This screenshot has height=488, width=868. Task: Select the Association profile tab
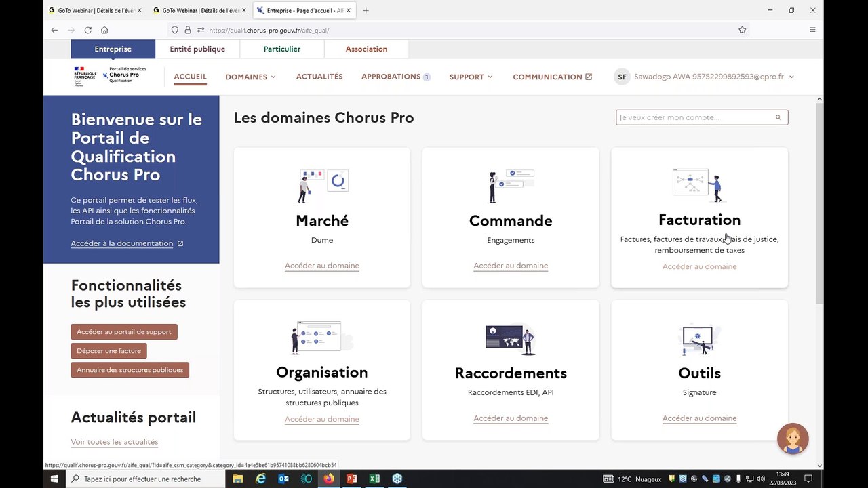[x=366, y=49]
